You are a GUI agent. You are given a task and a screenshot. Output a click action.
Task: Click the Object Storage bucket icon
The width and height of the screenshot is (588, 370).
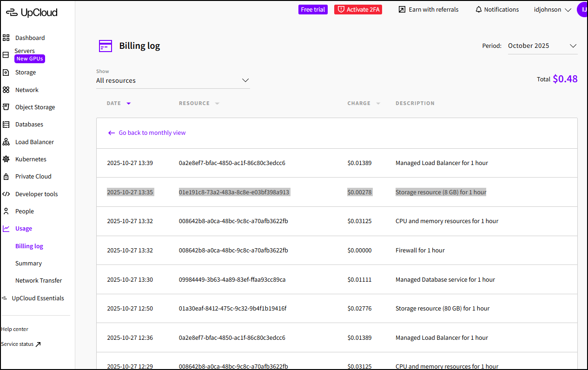coord(6,107)
